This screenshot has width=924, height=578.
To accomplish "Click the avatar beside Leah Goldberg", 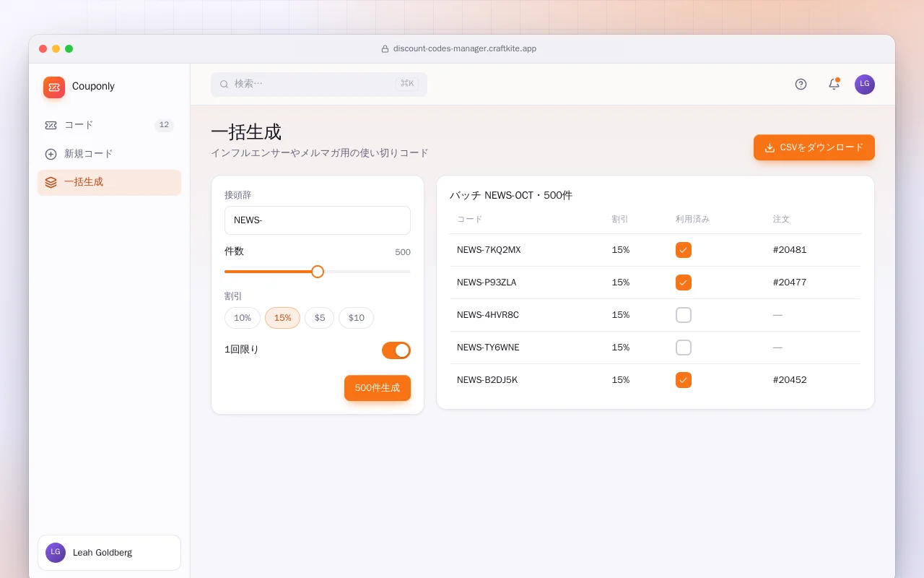I will pyautogui.click(x=56, y=553).
